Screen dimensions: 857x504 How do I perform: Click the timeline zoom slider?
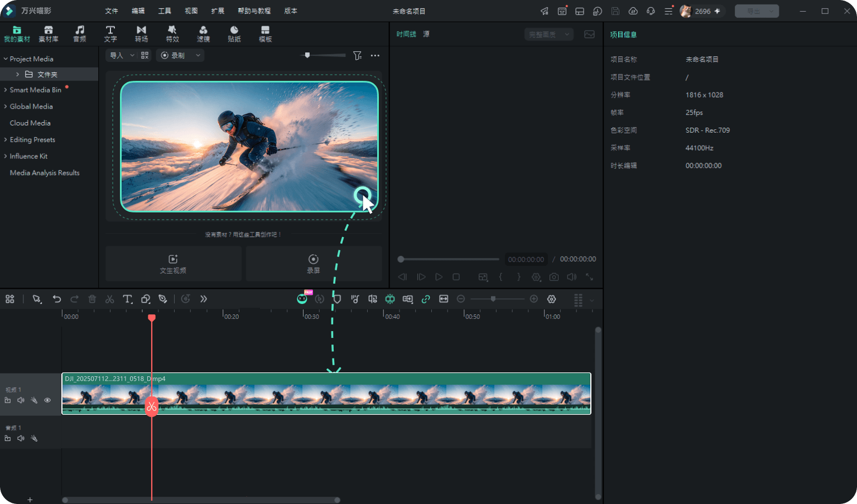coord(497,299)
